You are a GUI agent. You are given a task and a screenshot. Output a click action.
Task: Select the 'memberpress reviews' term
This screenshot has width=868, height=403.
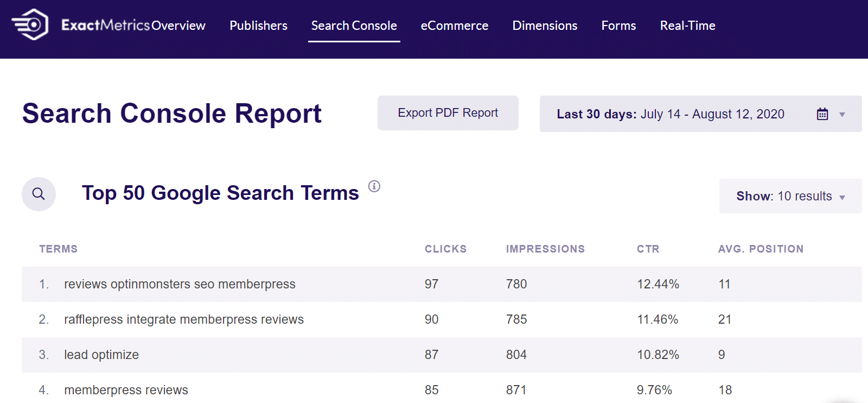tap(126, 390)
